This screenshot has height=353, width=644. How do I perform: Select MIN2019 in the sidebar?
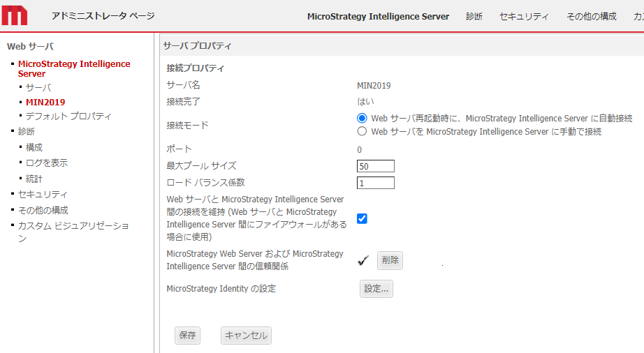[45, 102]
